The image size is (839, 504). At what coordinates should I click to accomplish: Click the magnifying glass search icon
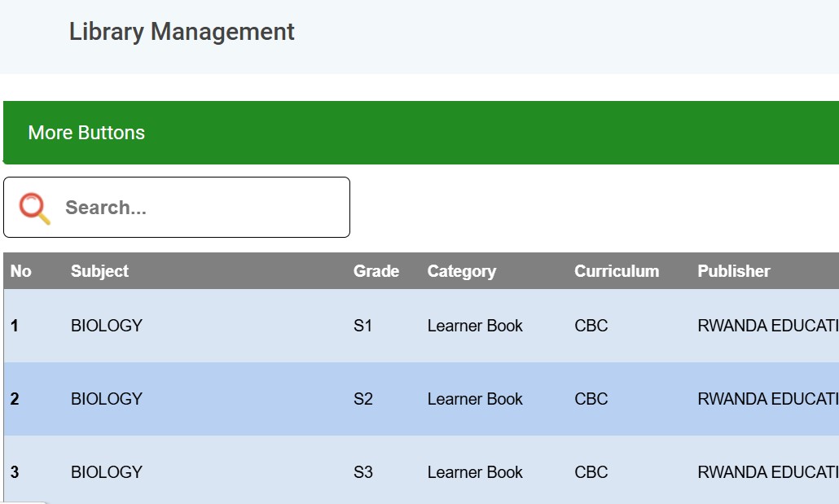click(x=35, y=208)
